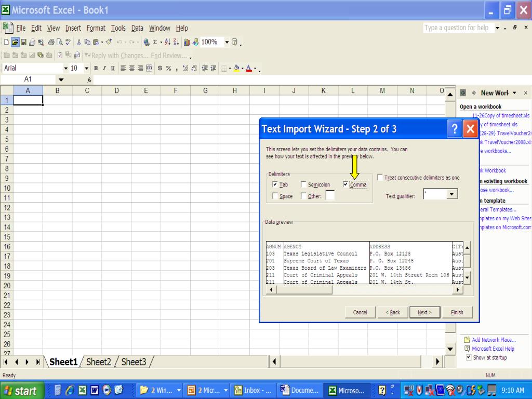Click the Merge and Center icon
The height and width of the screenshot is (399, 532).
point(149,68)
